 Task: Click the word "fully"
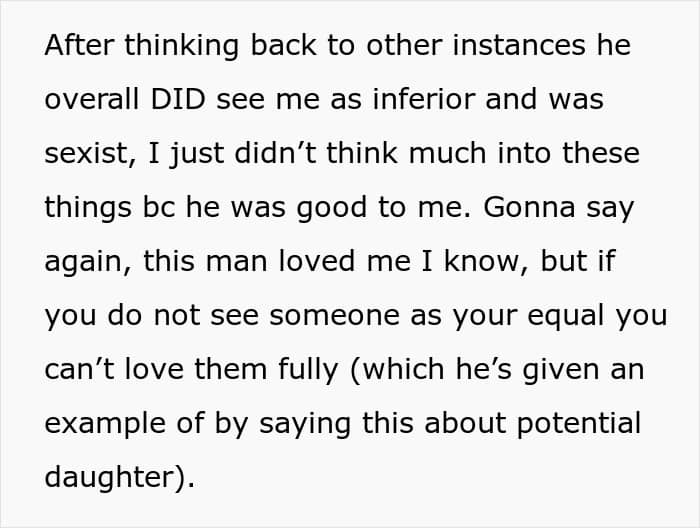tap(304, 369)
